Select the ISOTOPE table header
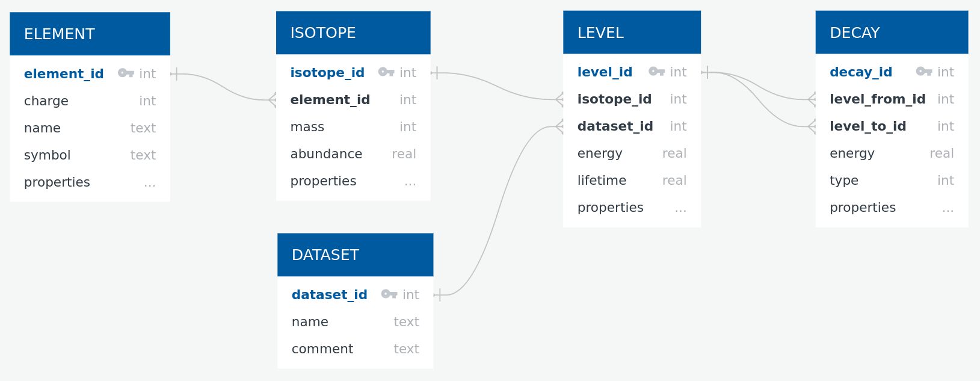980x381 pixels. [x=353, y=33]
